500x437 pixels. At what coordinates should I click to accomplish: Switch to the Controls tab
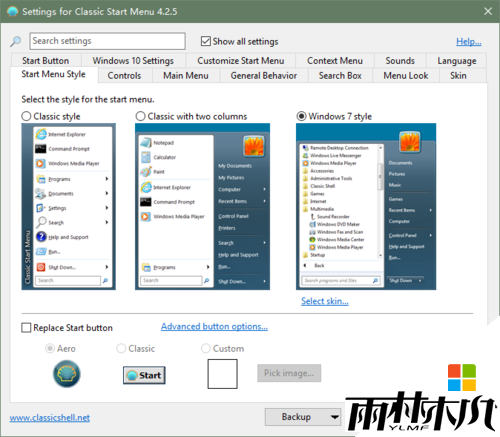(x=124, y=76)
